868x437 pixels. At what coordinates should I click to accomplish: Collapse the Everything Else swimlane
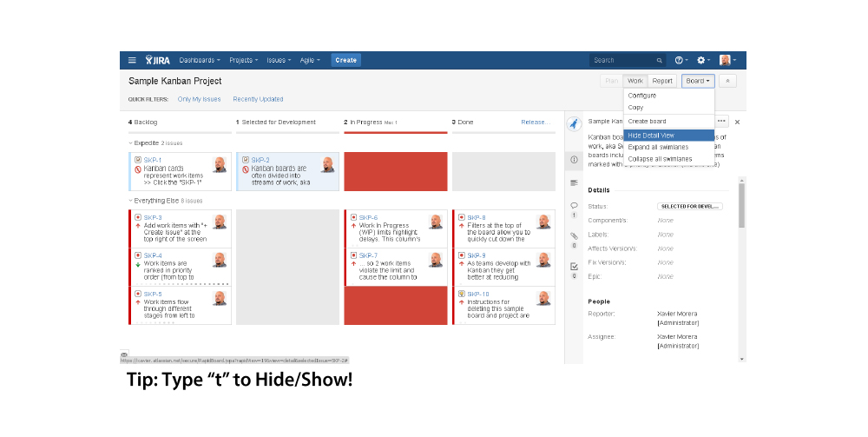coord(131,201)
